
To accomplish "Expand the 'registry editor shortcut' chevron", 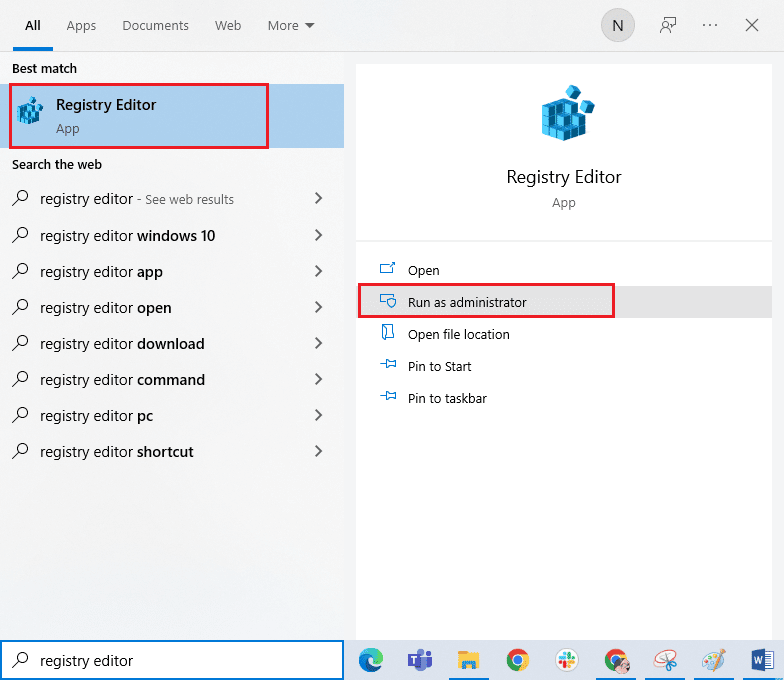I will 318,451.
